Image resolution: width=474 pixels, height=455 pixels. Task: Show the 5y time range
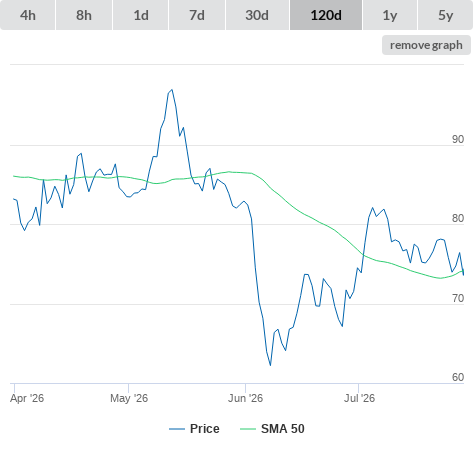point(445,15)
